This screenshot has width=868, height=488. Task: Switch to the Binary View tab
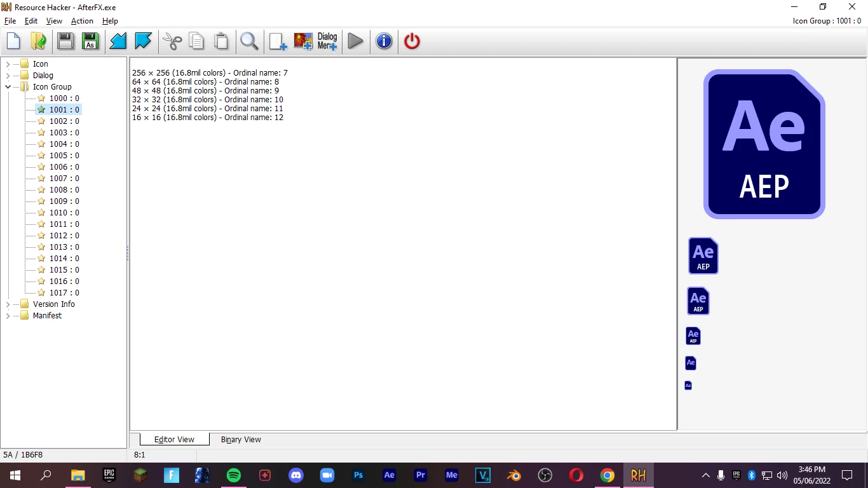pos(241,440)
